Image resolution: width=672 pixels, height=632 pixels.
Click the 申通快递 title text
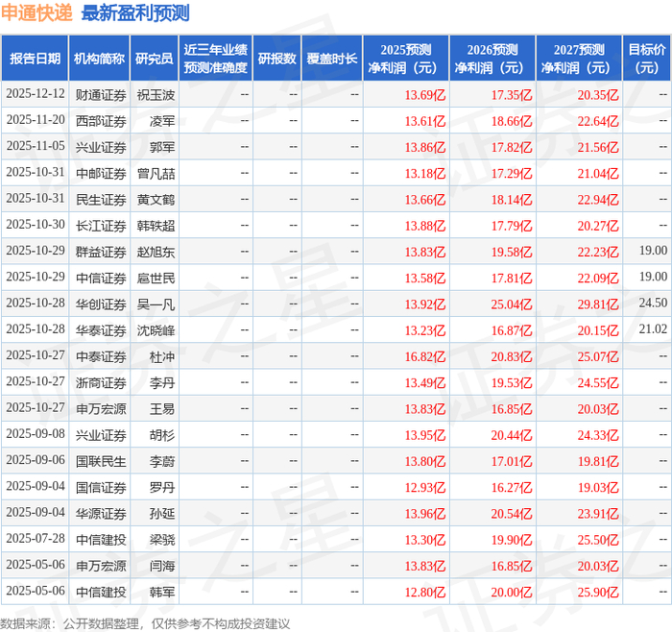point(36,12)
